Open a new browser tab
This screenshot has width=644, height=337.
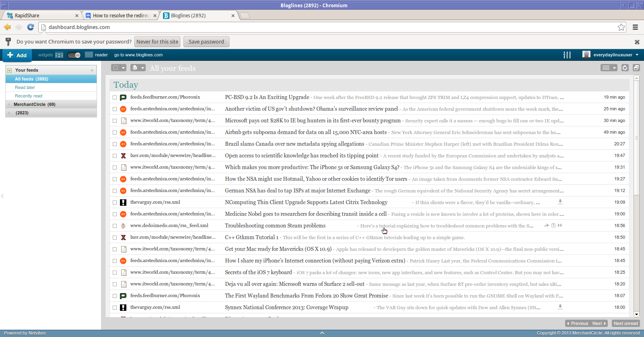click(x=245, y=15)
